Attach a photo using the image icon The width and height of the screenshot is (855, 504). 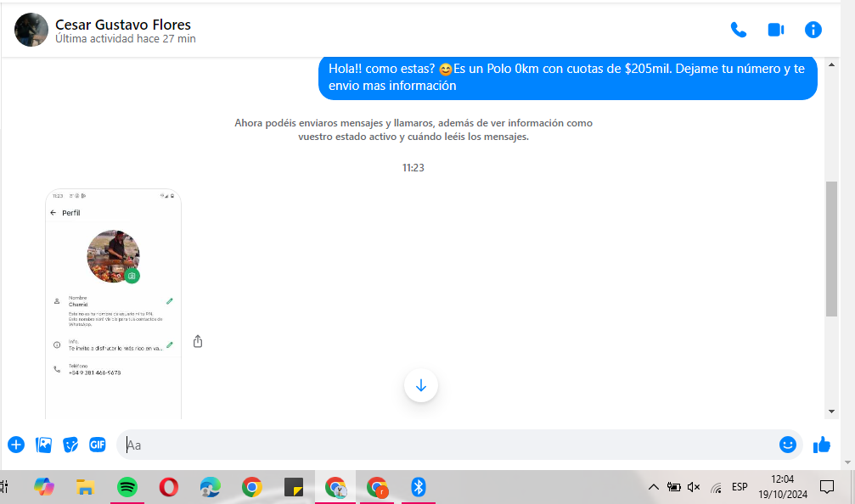[43, 444]
